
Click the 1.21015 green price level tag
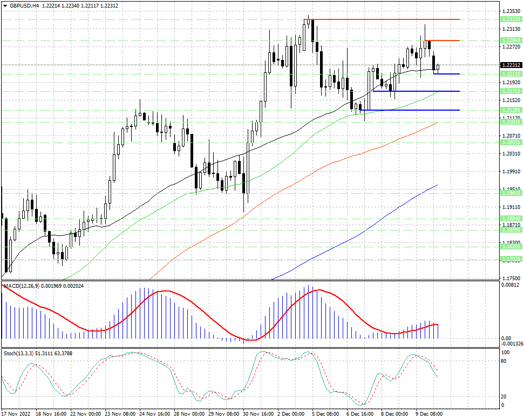pos(511,122)
